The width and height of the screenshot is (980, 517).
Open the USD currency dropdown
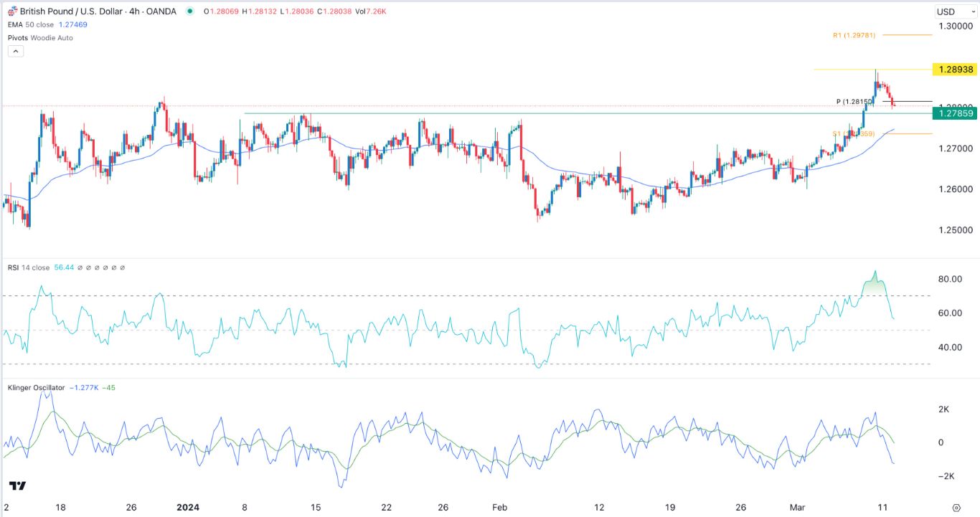[x=956, y=11]
